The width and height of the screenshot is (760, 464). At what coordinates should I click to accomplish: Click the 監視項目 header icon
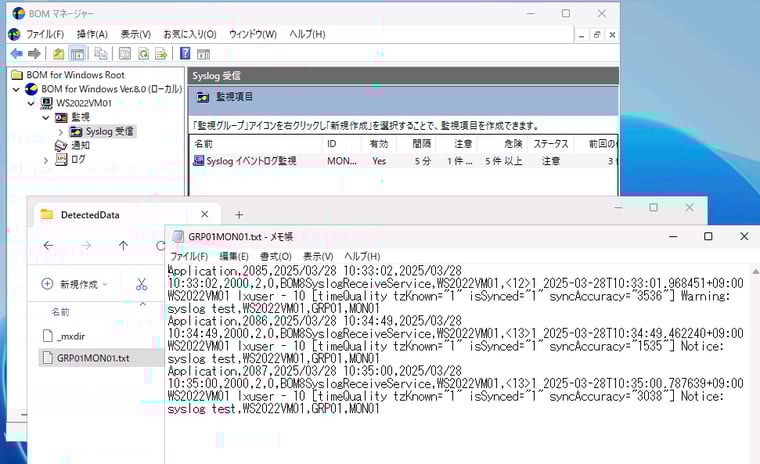[203, 97]
